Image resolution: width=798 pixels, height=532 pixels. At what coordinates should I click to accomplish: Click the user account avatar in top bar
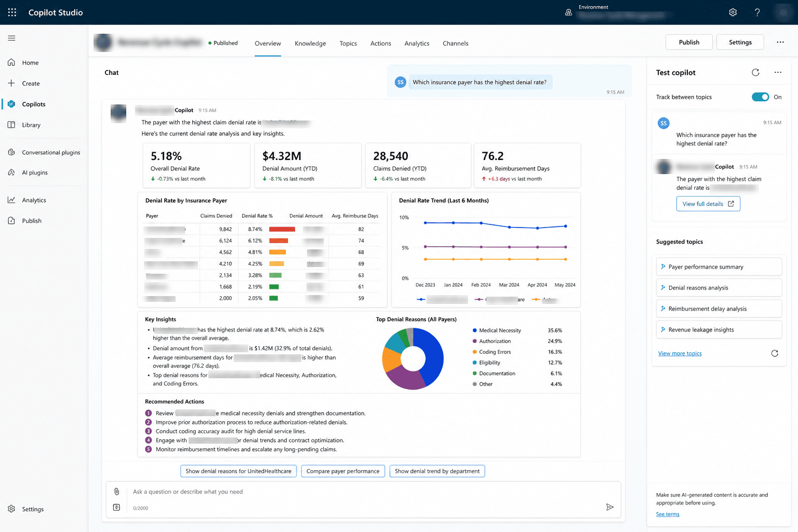pyautogui.click(x=783, y=12)
